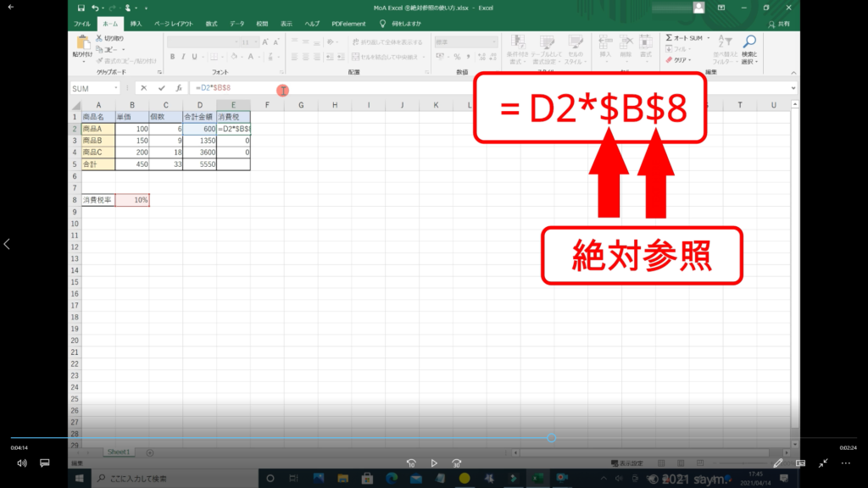Select the Sheet1 worksheet tab
868x488 pixels.
[118, 452]
